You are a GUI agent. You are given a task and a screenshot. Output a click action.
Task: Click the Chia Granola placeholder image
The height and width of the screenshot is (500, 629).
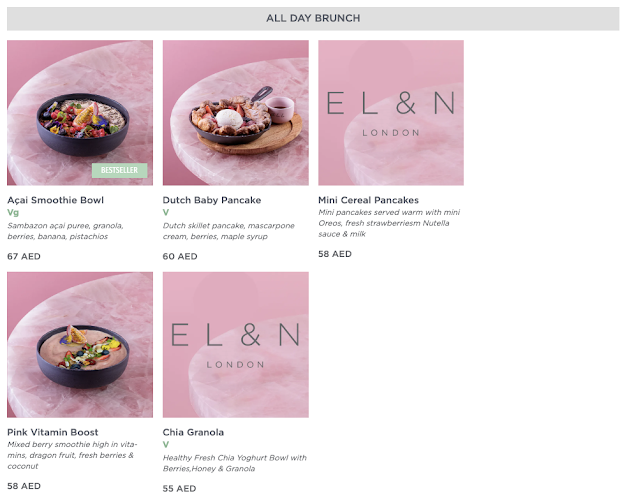[x=235, y=344]
